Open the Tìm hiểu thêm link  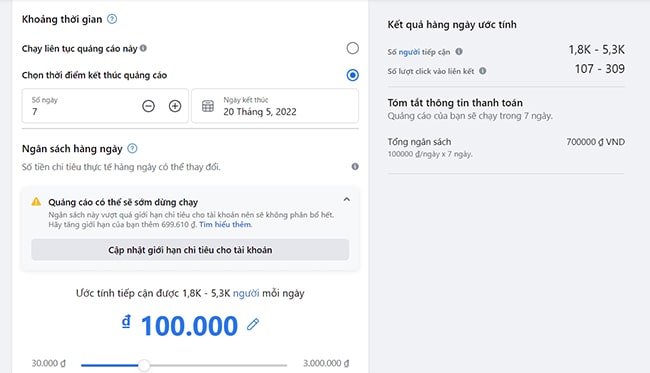pyautogui.click(x=225, y=225)
